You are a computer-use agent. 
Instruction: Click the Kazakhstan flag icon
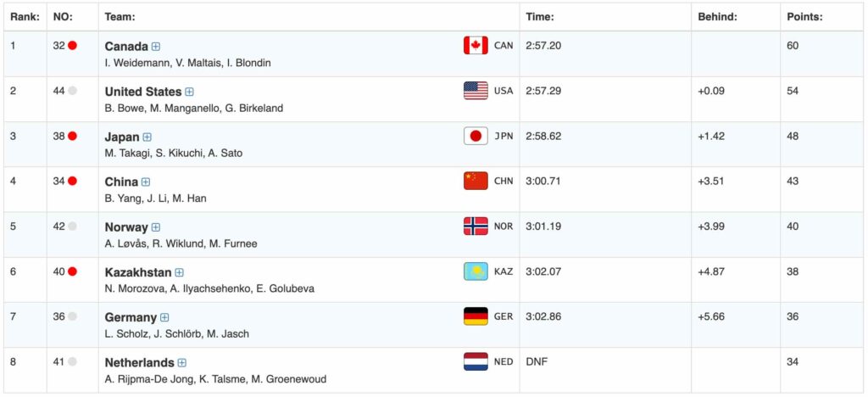(476, 271)
